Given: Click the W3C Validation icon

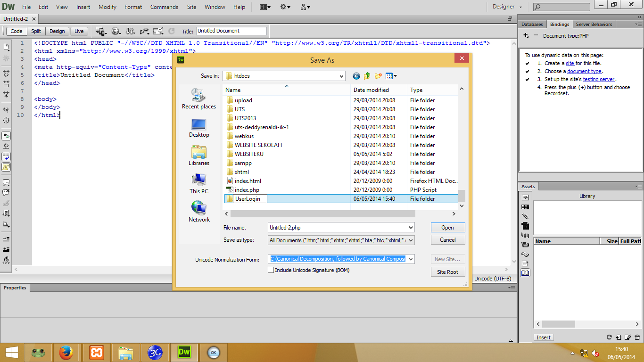Looking at the screenshot, I should 145,31.
